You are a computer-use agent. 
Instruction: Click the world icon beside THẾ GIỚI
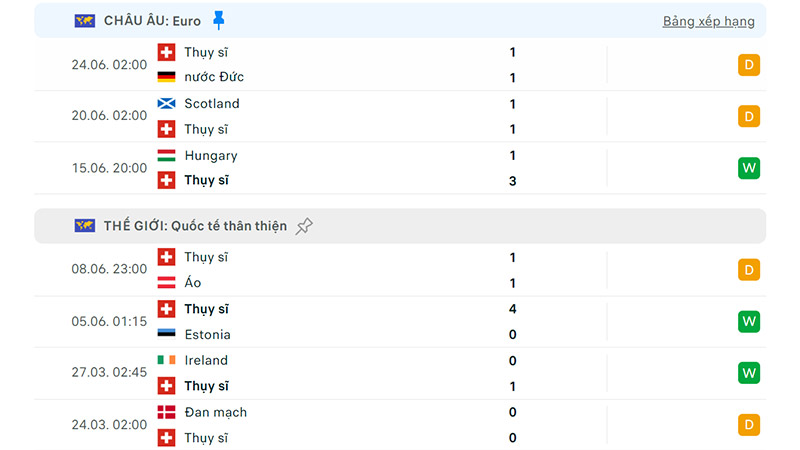click(x=85, y=226)
